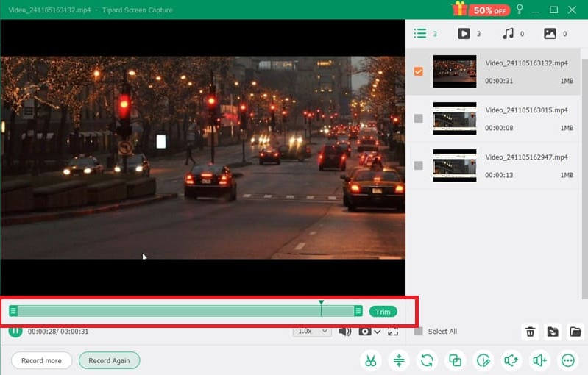Screen dimensions: 588x375
Task: Switch to the image screenshots tab
Action: click(x=550, y=33)
